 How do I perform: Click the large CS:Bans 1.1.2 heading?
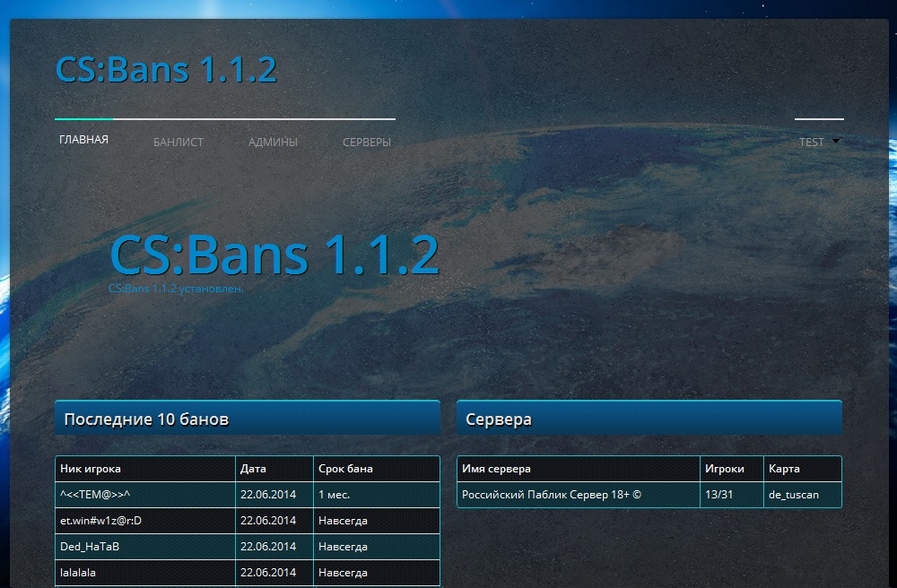[274, 255]
